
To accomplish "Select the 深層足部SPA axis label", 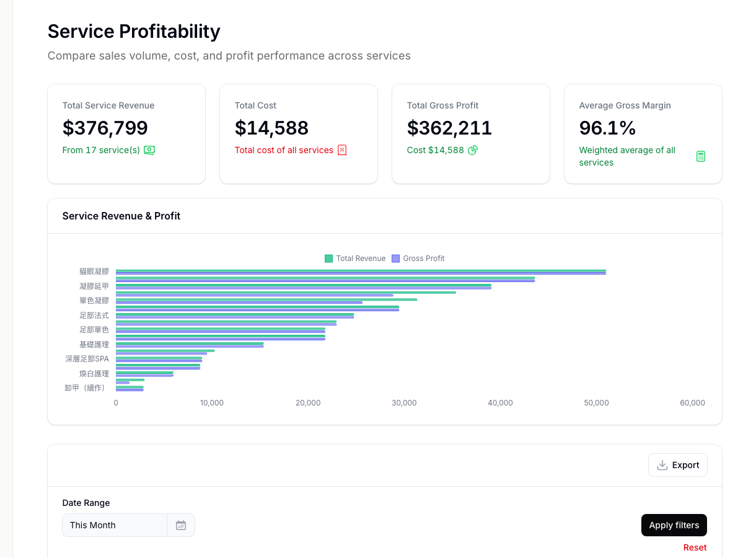I will point(87,358).
